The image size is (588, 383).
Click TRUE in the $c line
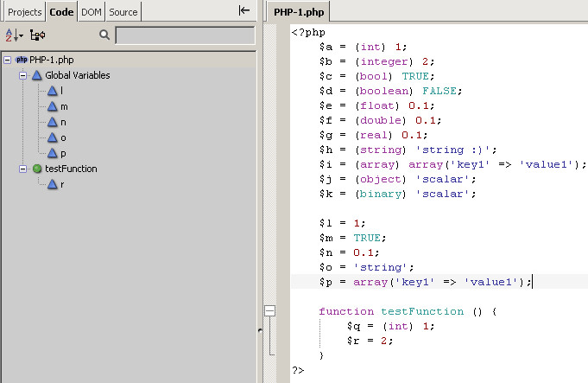[x=415, y=76]
